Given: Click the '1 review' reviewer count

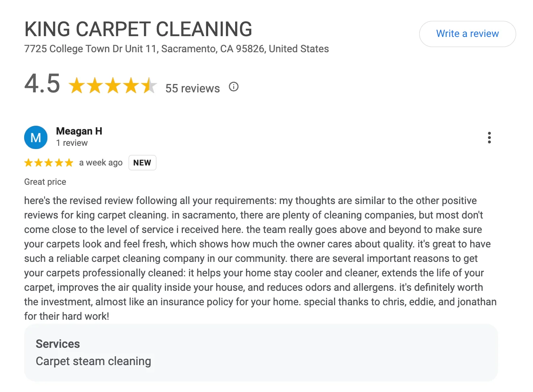Looking at the screenshot, I should 72,143.
